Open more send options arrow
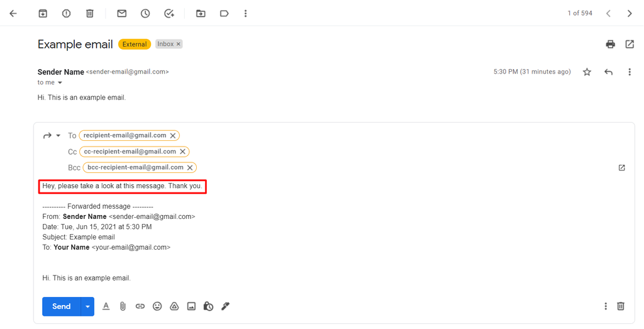 click(87, 306)
